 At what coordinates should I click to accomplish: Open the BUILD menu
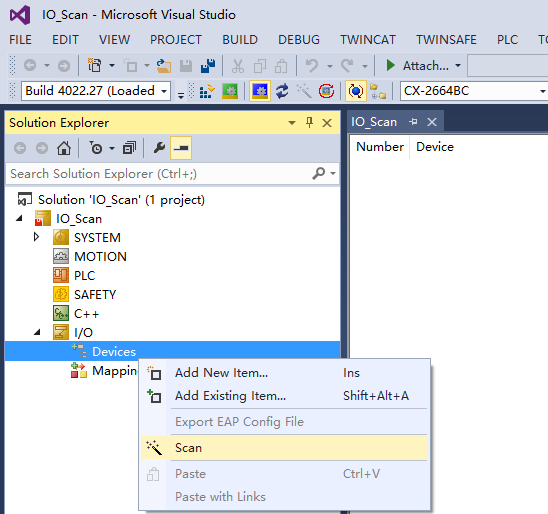click(x=240, y=39)
